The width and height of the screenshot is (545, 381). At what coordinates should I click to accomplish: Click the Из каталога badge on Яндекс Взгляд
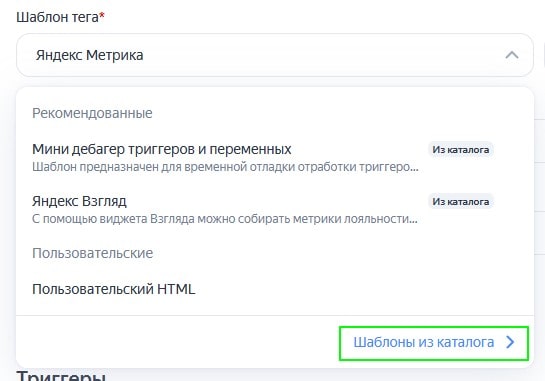point(461,202)
